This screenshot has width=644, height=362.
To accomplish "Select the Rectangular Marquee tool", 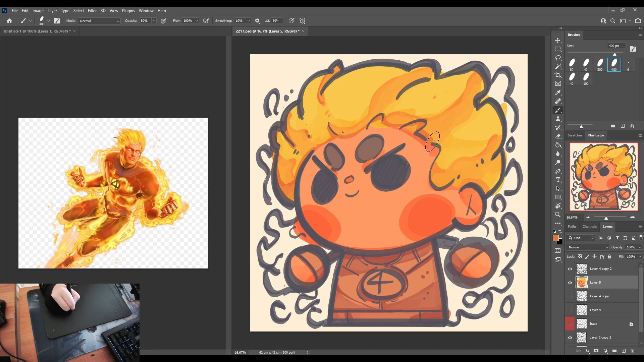I will coord(558,49).
